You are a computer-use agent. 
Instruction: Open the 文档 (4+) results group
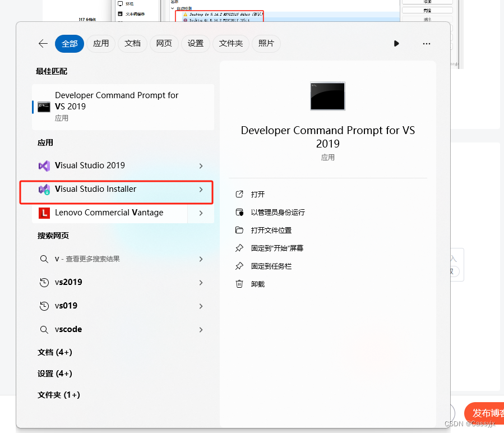(x=54, y=352)
